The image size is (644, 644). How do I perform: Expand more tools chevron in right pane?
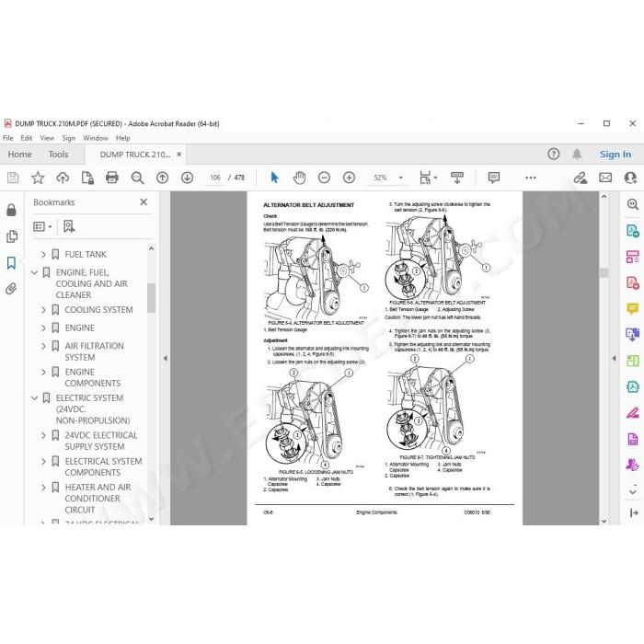(633, 490)
